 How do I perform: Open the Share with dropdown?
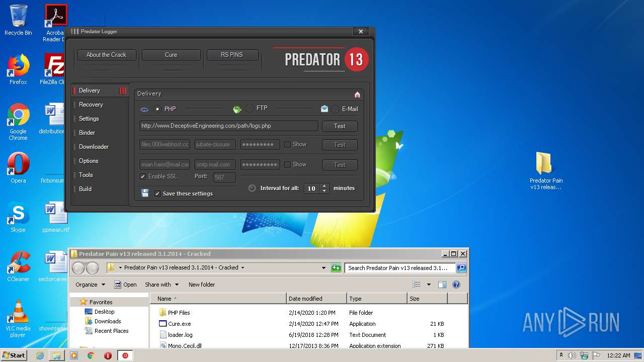pyautogui.click(x=162, y=285)
